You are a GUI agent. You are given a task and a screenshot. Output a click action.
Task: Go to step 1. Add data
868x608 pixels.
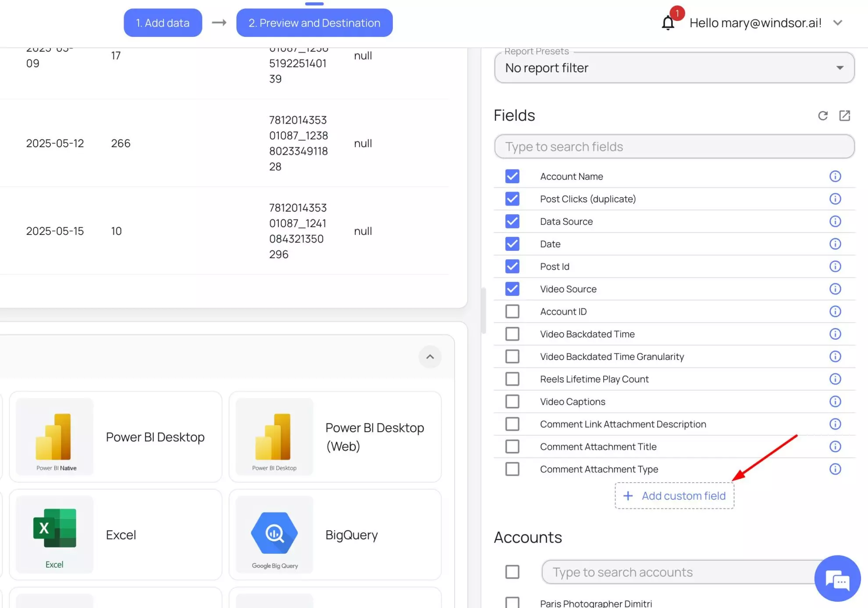click(x=163, y=23)
